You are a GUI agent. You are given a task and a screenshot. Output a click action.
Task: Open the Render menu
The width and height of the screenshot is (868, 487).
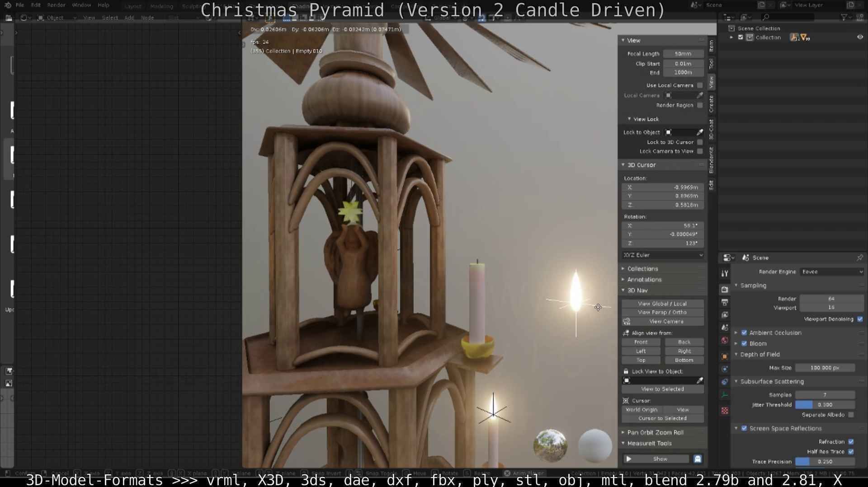pyautogui.click(x=56, y=5)
